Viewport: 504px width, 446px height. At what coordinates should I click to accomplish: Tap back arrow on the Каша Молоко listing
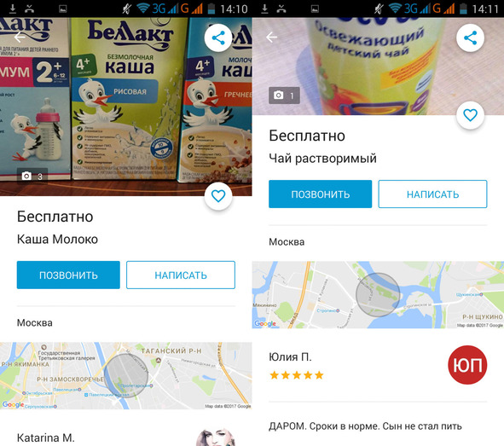tap(20, 38)
